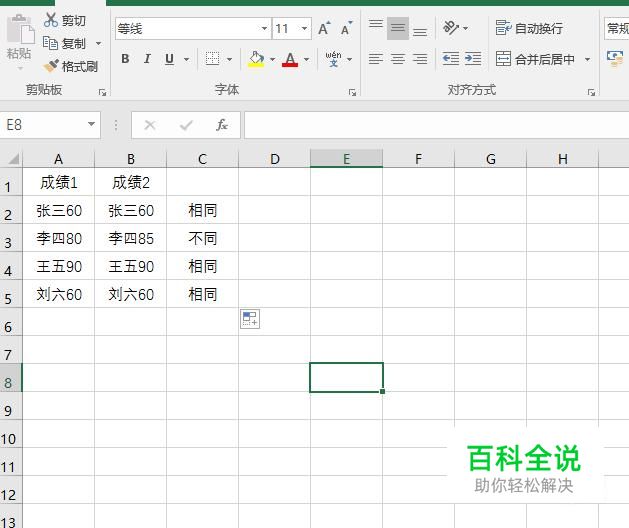Select the Format Painter (格式刷) brush
Screen dimensions: 629x528
point(51,66)
